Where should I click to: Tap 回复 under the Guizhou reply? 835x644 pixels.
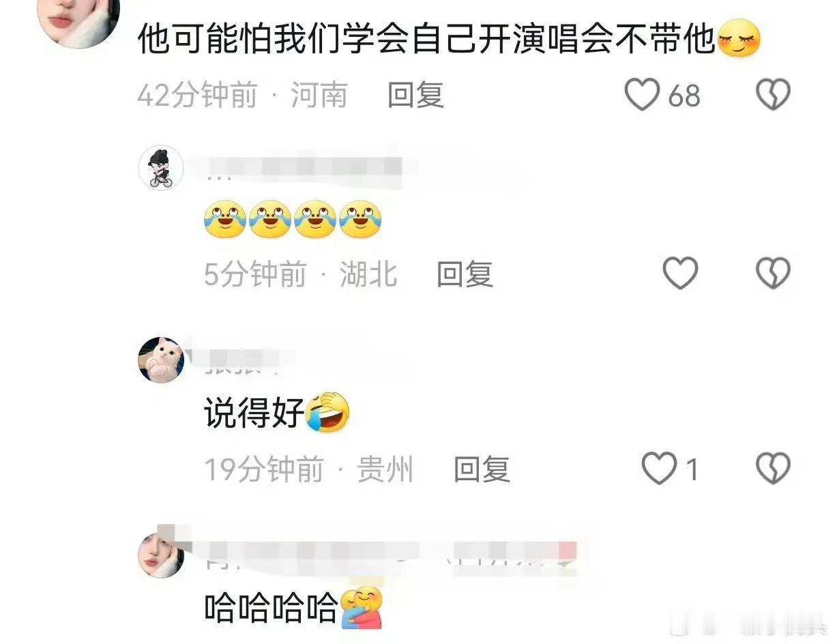[x=482, y=469]
